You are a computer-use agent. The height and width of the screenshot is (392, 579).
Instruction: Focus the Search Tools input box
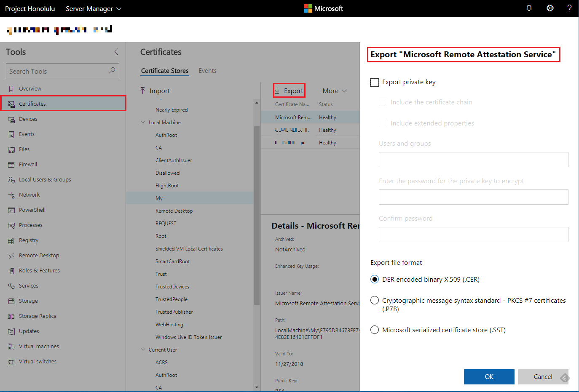pyautogui.click(x=62, y=71)
